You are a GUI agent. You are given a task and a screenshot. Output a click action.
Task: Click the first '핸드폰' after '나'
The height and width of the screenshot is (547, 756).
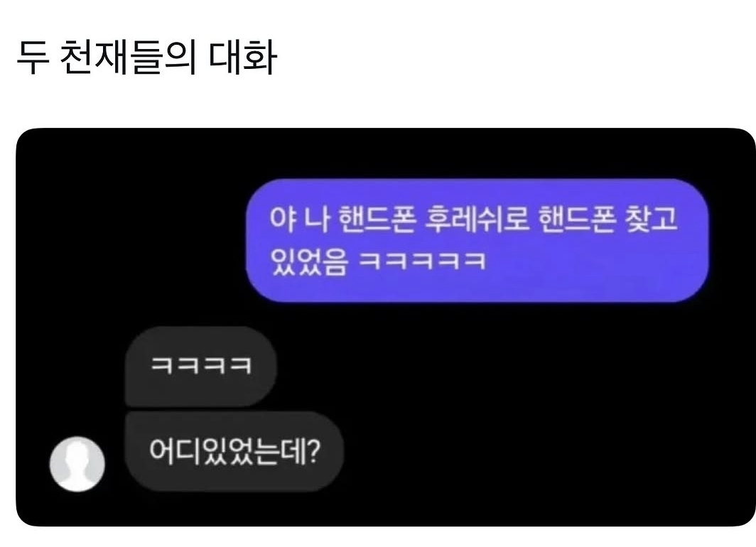pyautogui.click(x=377, y=218)
